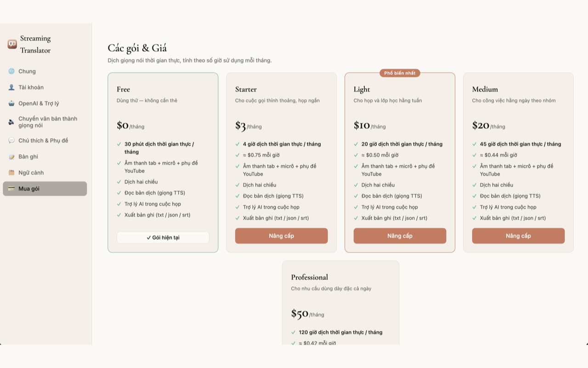The width and height of the screenshot is (588, 368).
Task: Open the Bản ghi menu item
Action: (45, 157)
